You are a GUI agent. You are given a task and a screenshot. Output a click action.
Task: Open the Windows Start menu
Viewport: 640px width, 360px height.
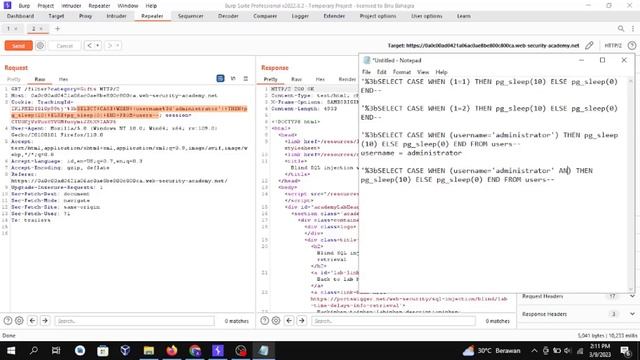[11, 351]
